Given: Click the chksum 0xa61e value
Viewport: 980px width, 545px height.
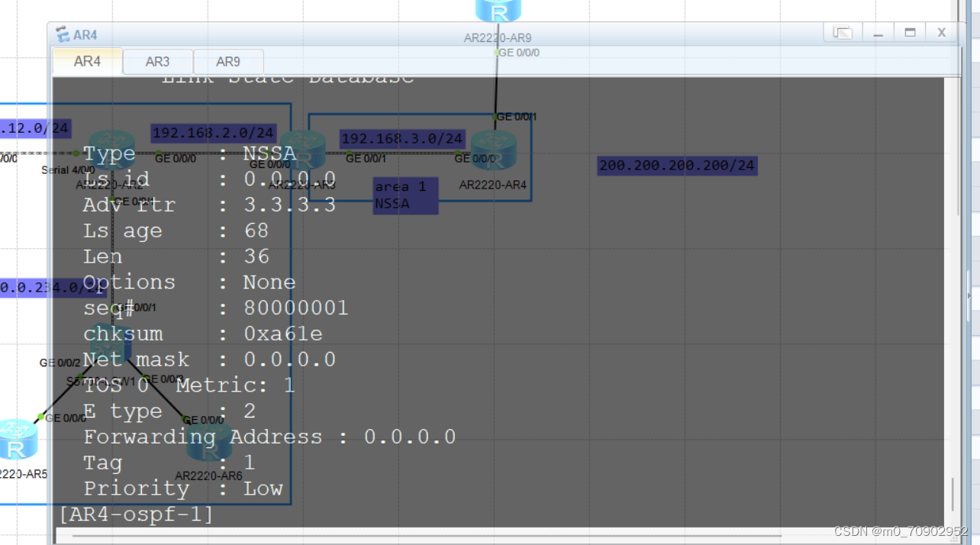Looking at the screenshot, I should coord(282,334).
